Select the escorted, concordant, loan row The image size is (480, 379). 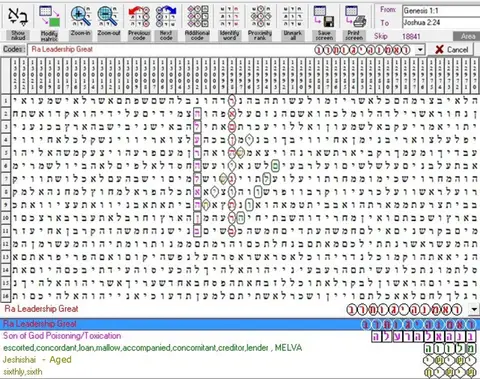click(x=240, y=348)
